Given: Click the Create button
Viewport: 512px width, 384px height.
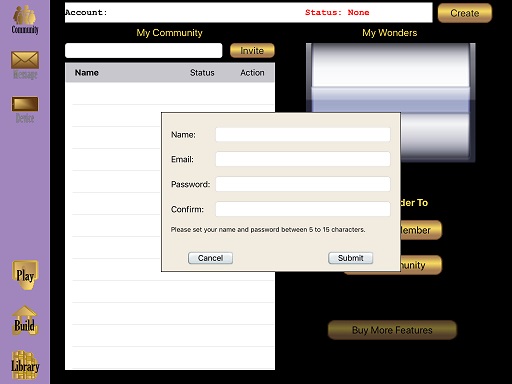Looking at the screenshot, I should tap(465, 13).
